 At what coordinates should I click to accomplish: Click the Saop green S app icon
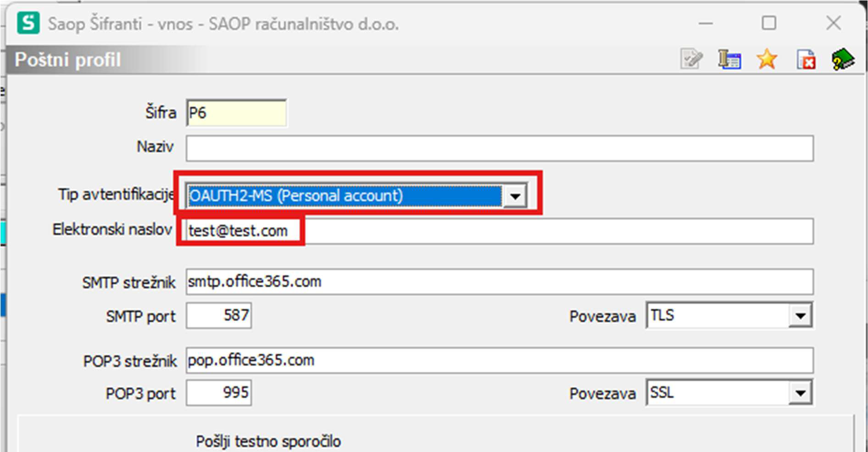point(28,23)
